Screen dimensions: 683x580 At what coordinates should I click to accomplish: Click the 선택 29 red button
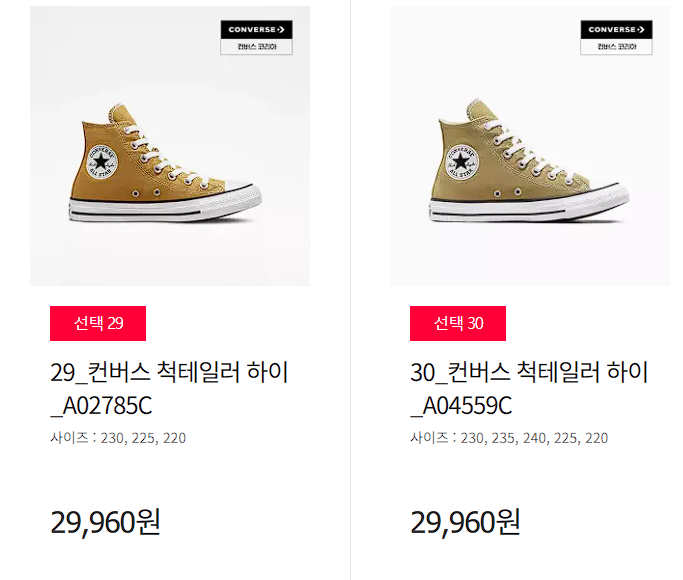(x=98, y=323)
